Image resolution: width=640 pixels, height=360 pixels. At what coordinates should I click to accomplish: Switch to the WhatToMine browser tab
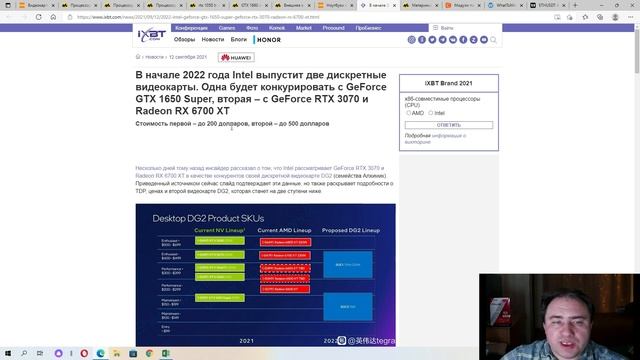point(505,5)
